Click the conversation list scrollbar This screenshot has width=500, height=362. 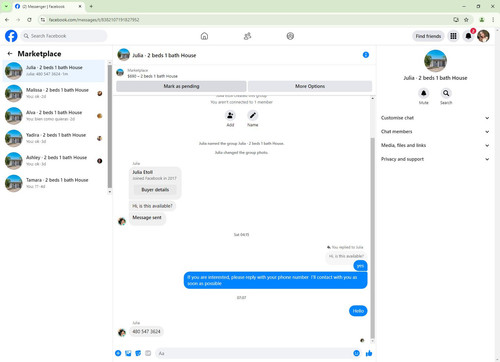click(x=110, y=127)
